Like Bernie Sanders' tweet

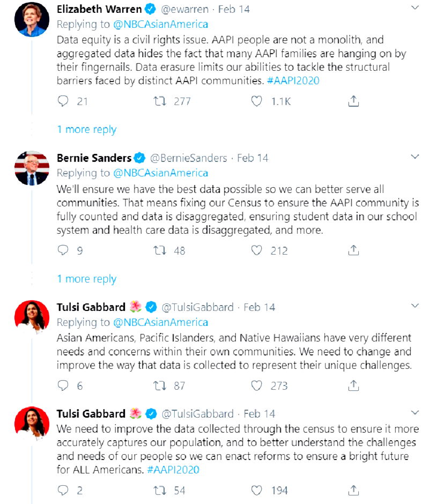(257, 250)
